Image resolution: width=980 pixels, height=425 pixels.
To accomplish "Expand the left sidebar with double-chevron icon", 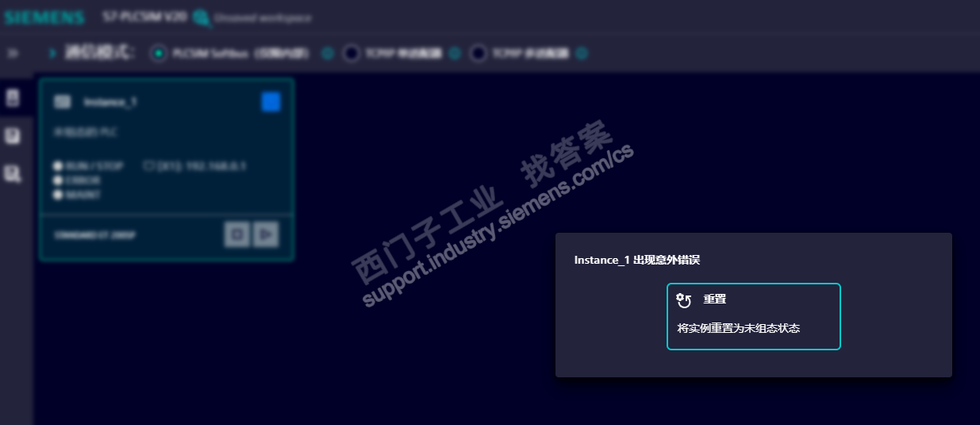I will tap(13, 53).
